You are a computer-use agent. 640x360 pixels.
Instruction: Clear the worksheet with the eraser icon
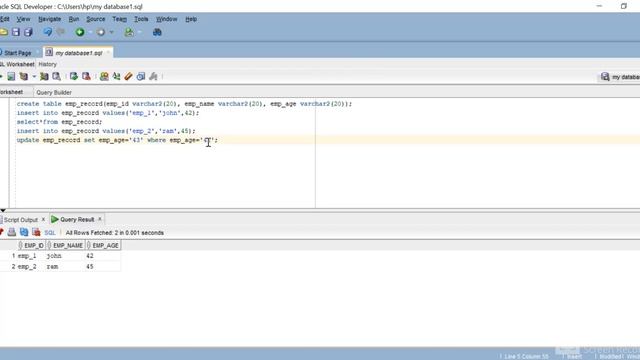[x=129, y=76]
